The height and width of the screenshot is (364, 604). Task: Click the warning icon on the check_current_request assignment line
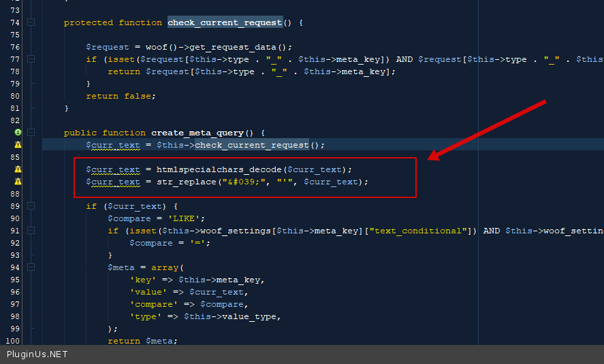[18, 145]
